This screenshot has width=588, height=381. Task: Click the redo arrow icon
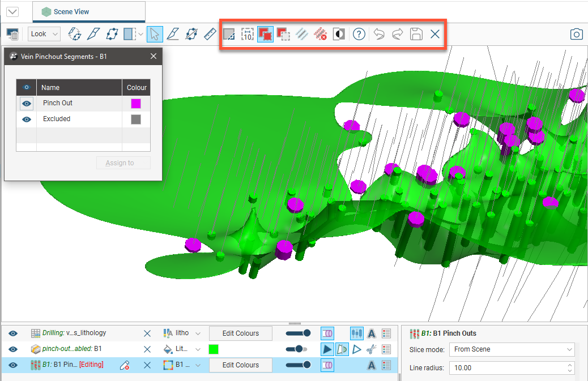point(397,34)
